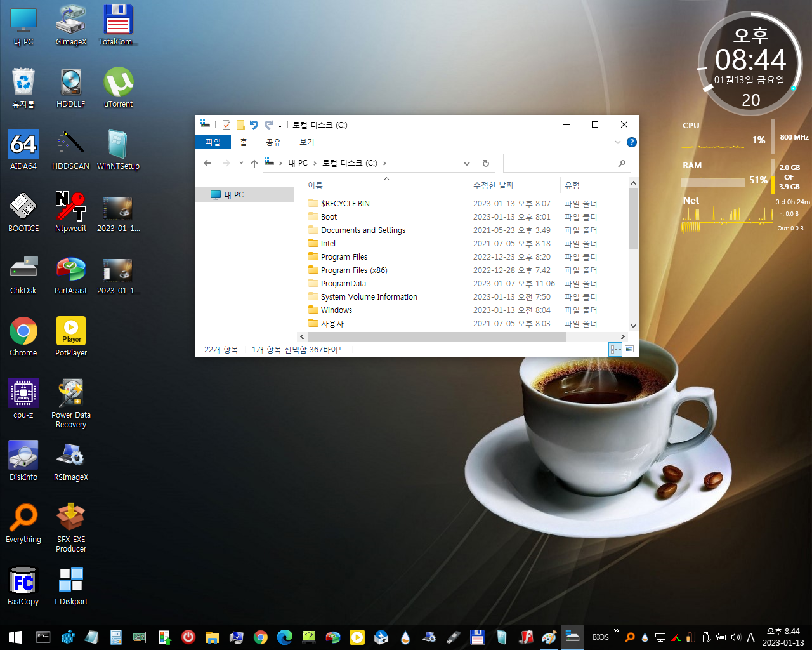Switch to details view toggle in status bar

pos(615,349)
